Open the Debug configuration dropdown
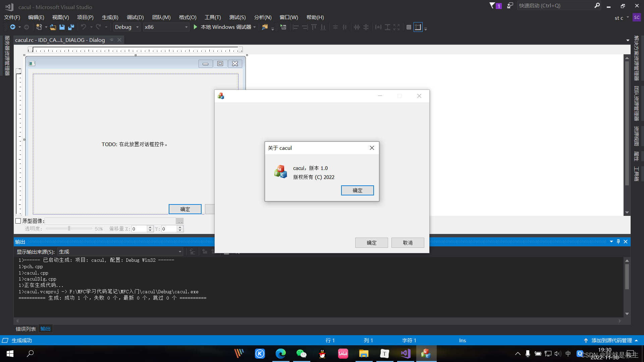This screenshot has width=644, height=362. coord(137,27)
